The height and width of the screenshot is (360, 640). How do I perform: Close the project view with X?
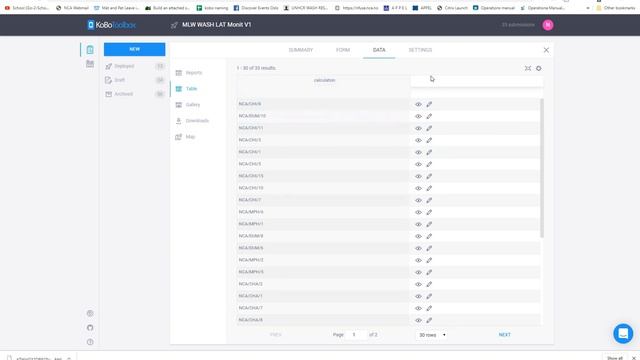coord(546,50)
